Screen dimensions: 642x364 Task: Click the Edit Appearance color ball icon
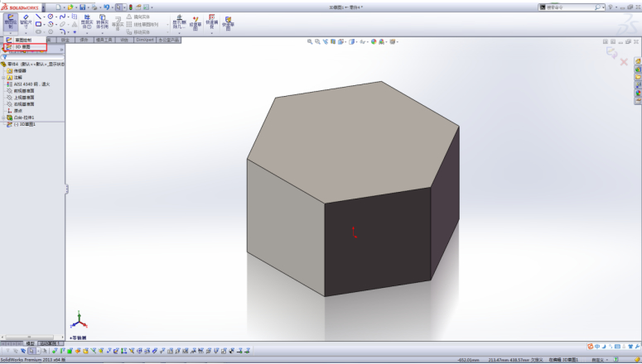point(374,41)
